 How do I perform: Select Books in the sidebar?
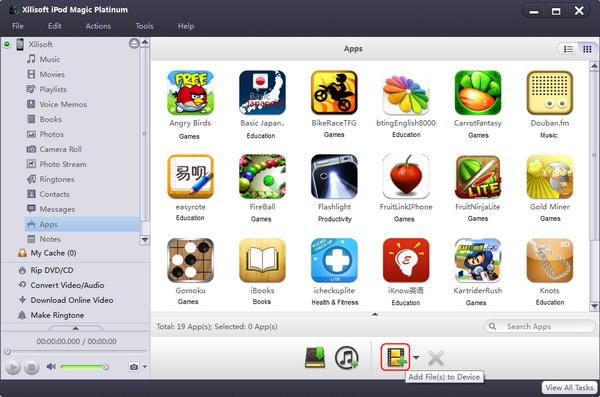(51, 119)
